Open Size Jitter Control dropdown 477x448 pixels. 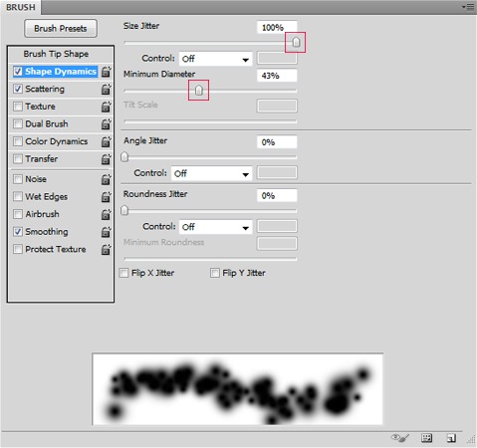(x=215, y=59)
